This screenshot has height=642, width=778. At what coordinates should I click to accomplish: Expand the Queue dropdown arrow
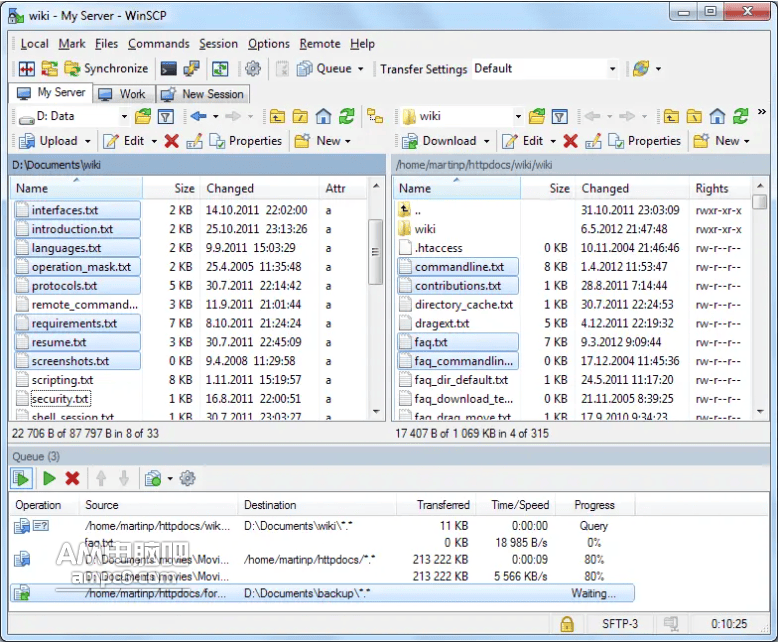click(x=360, y=69)
